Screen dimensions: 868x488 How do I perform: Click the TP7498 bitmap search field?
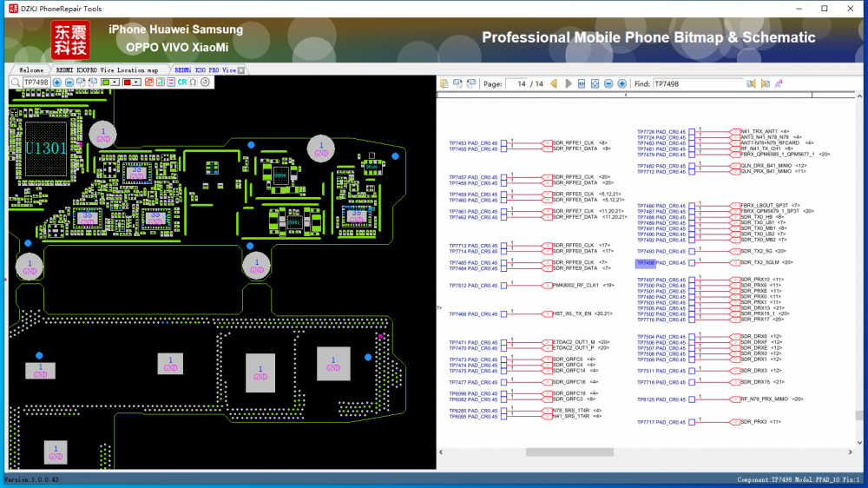click(35, 82)
